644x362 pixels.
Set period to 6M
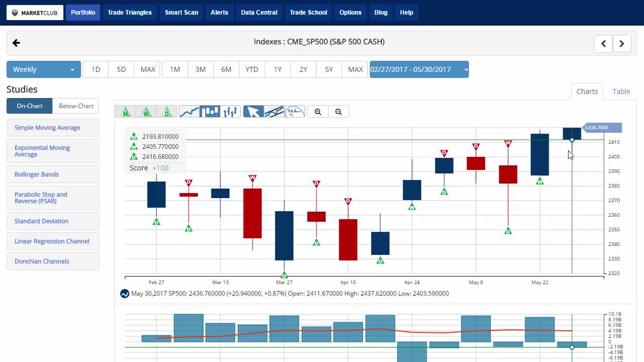point(226,69)
